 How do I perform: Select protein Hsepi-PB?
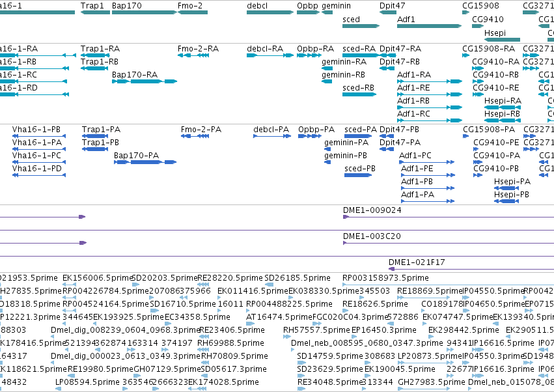click(x=506, y=201)
